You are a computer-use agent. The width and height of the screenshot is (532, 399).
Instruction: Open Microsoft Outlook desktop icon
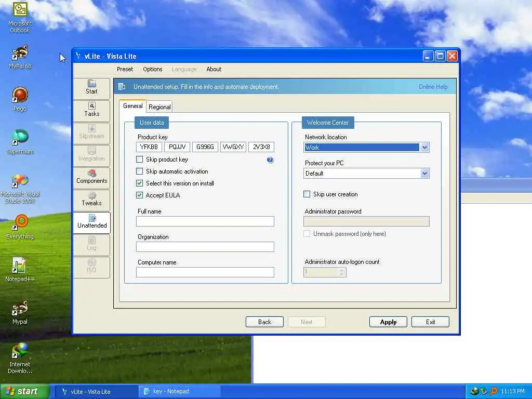click(x=20, y=18)
